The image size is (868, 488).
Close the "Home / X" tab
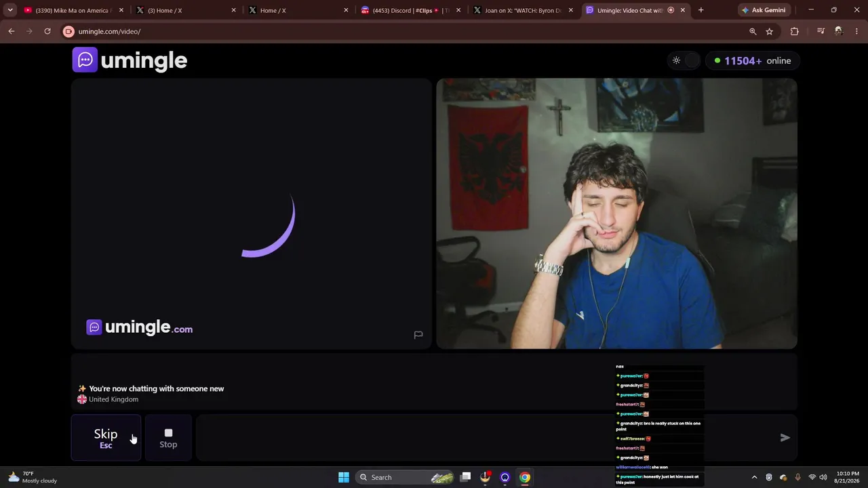click(x=346, y=10)
